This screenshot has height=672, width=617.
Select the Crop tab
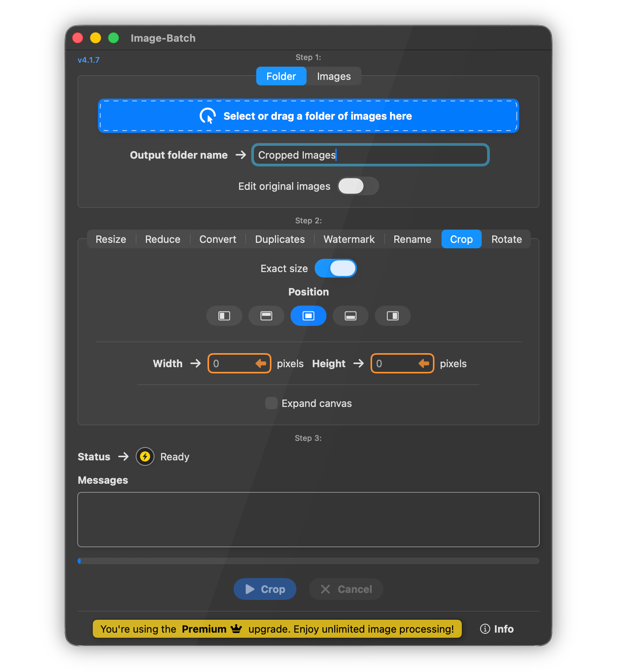tap(461, 239)
